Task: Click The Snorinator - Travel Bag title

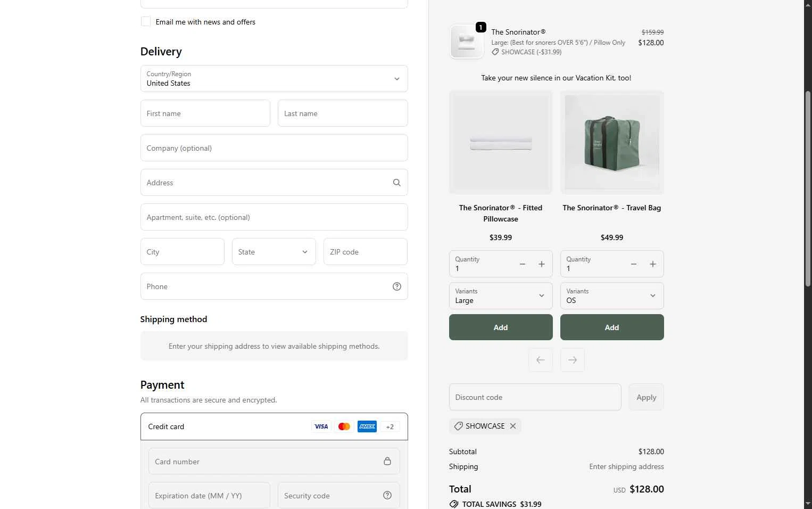Action: tap(612, 208)
